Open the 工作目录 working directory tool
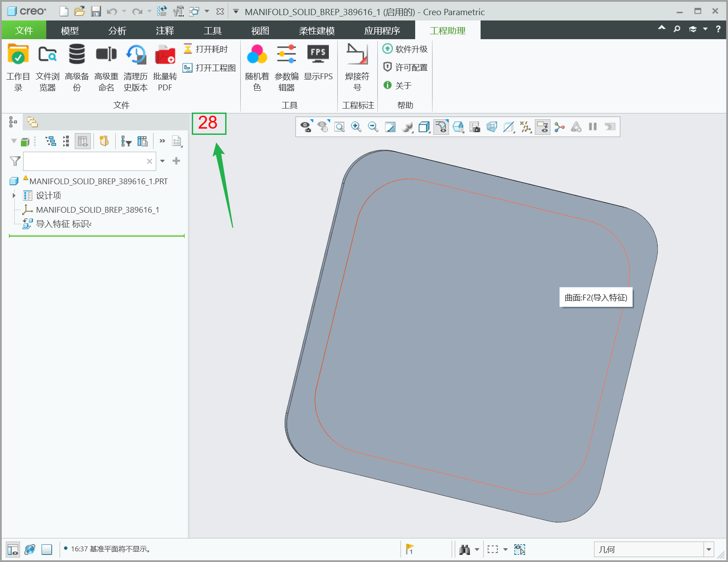Screen dimensions: 728x562 click(x=18, y=55)
